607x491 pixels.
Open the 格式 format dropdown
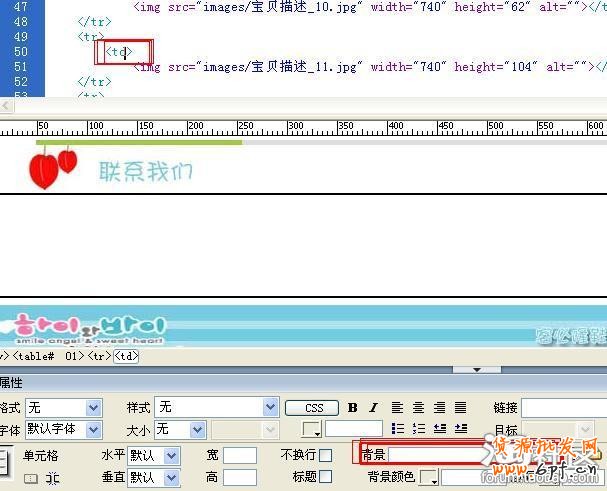[x=93, y=408]
